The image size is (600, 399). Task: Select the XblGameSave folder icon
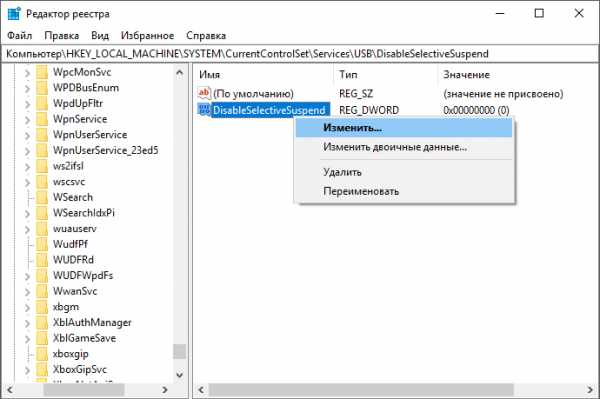[42, 338]
